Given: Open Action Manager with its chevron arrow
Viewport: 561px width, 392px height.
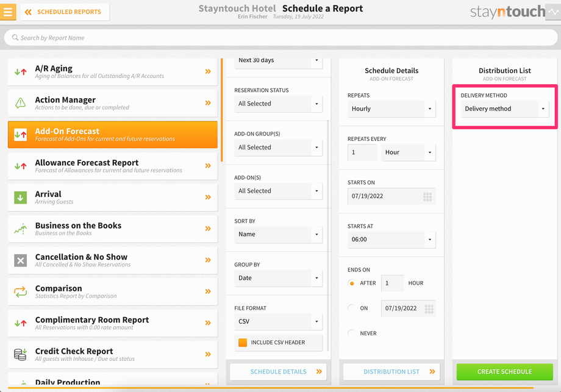Looking at the screenshot, I should [x=208, y=103].
